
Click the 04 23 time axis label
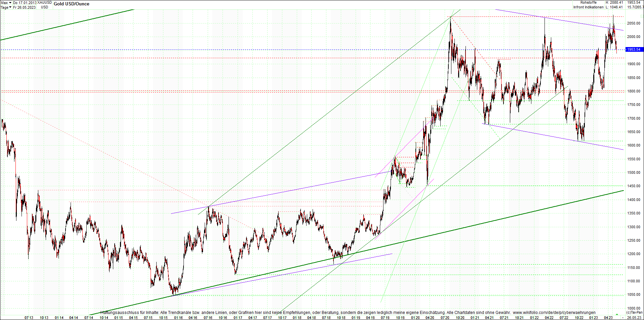pyautogui.click(x=608, y=318)
